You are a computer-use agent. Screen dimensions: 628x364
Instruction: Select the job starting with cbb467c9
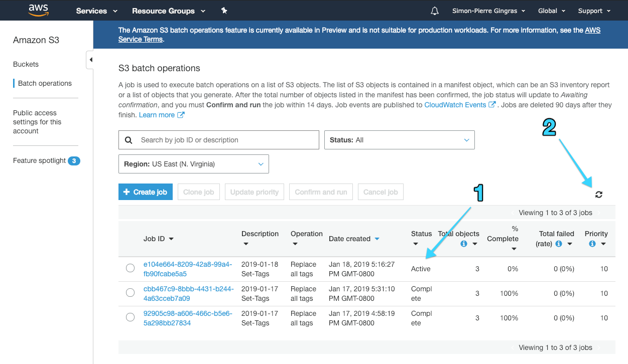(x=131, y=293)
